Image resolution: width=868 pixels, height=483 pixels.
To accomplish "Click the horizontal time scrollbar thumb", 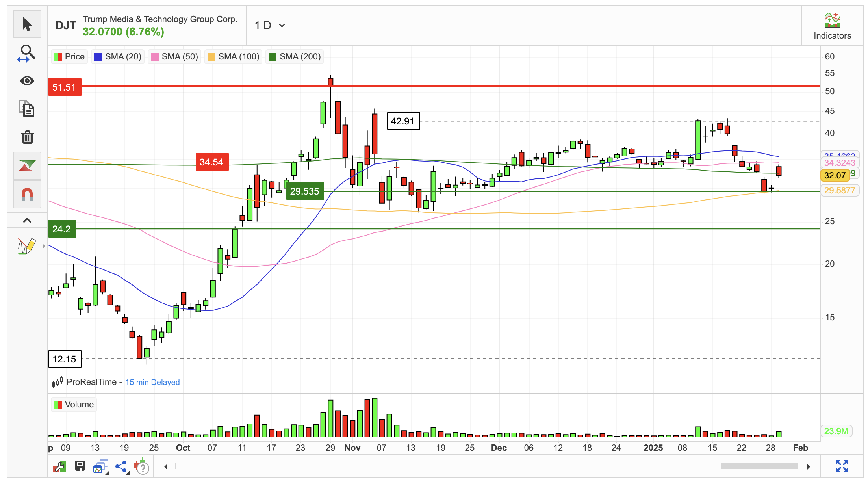I will (x=759, y=466).
